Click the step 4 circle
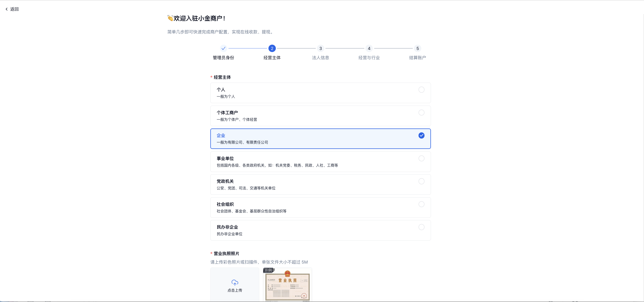Screen dimensions: 644x302 pyautogui.click(x=369, y=48)
